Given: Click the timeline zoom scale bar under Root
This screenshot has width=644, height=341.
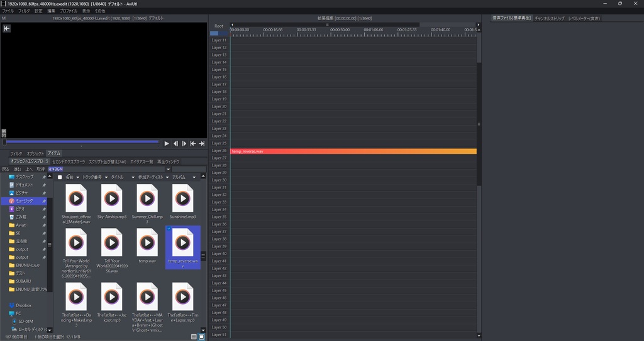Looking at the screenshot, I should coord(219,33).
